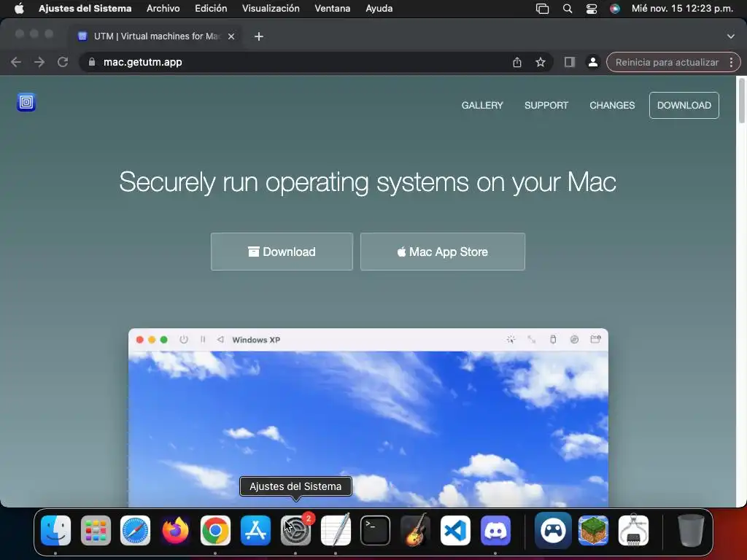Open the GALLERY navigation link
The width and height of the screenshot is (747, 560).
pyautogui.click(x=482, y=105)
